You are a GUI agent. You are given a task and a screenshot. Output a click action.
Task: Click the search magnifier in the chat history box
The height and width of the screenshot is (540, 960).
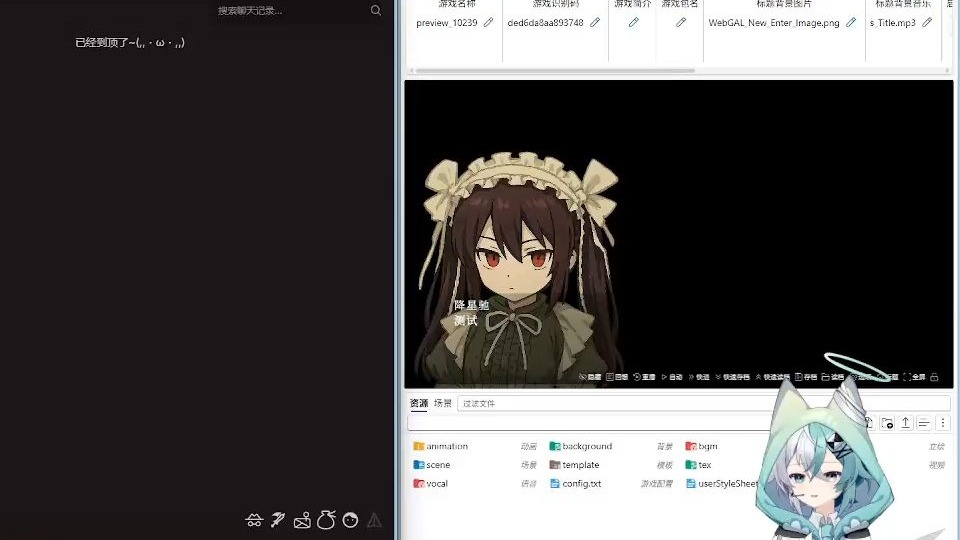coord(376,10)
